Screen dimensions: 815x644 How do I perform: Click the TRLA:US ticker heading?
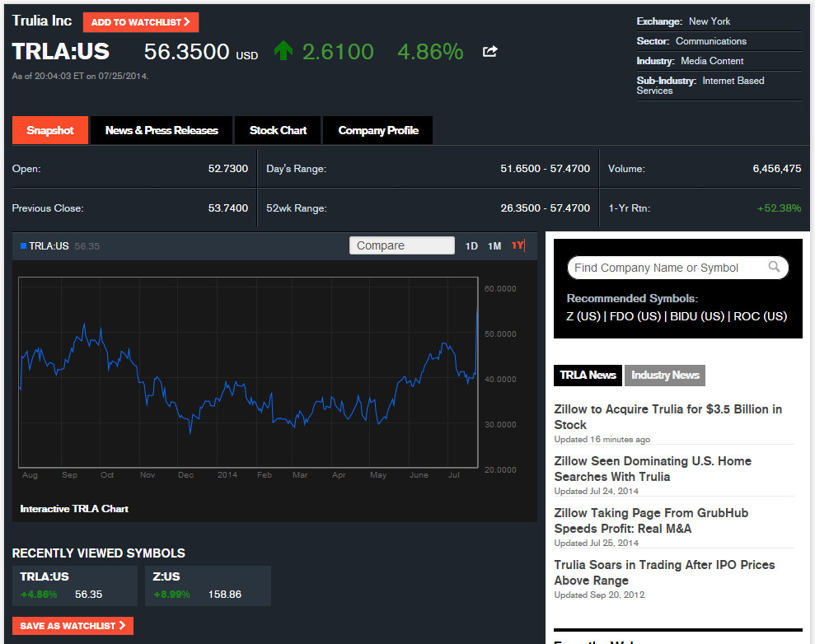pyautogui.click(x=61, y=51)
